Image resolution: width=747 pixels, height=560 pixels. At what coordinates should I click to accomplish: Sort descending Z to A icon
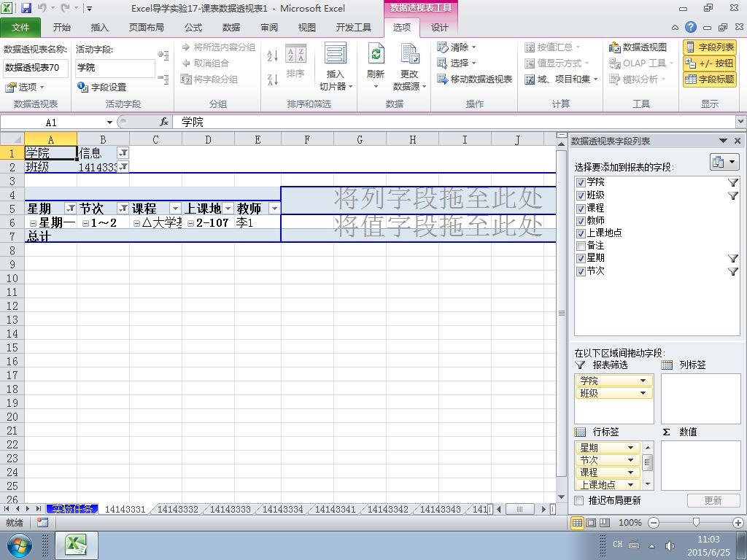(273, 79)
